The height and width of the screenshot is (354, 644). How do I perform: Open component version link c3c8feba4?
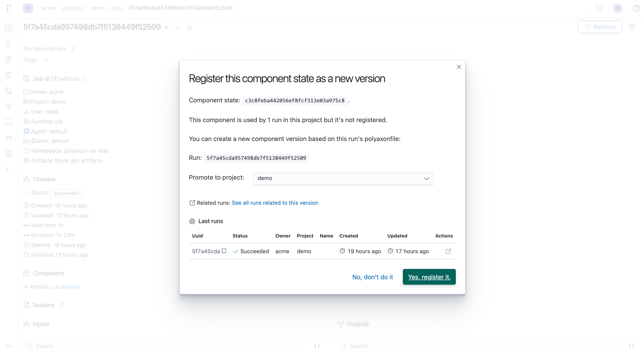click(x=66, y=287)
